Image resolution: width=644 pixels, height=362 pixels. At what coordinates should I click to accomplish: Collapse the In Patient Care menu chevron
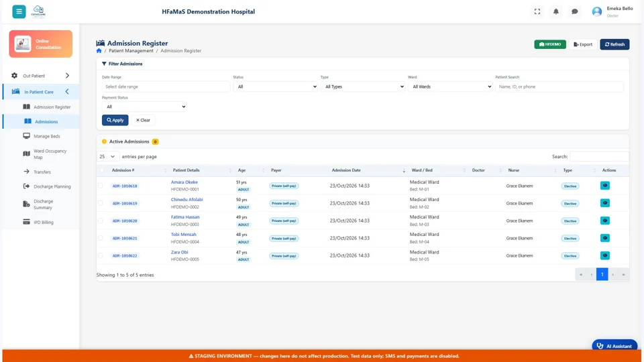coord(67,92)
